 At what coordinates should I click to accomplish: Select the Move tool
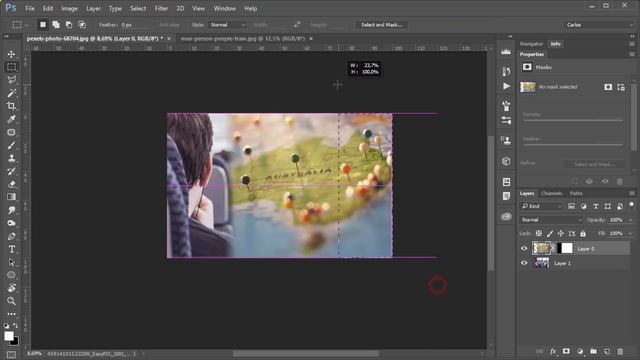point(11,54)
